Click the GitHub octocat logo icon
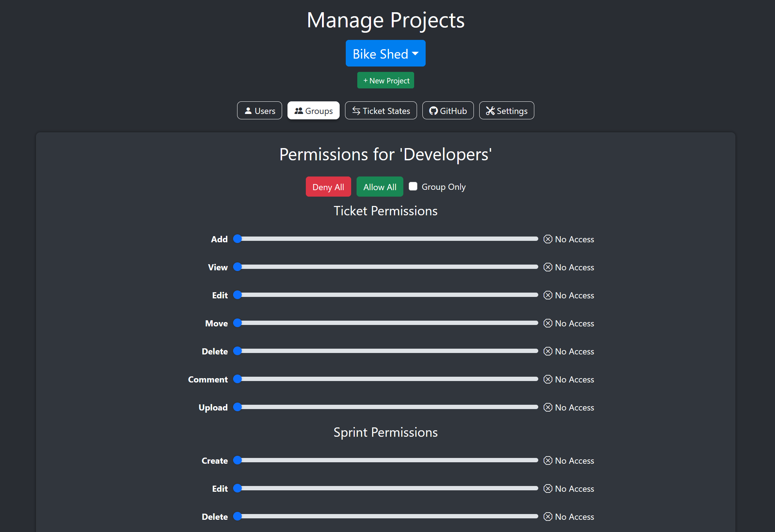 point(434,111)
